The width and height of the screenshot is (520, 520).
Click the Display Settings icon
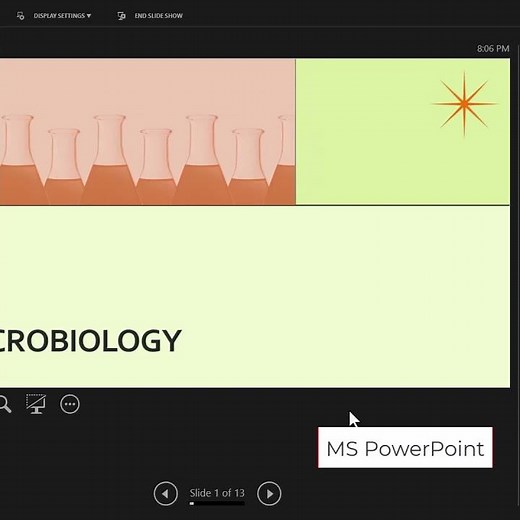click(x=20, y=16)
